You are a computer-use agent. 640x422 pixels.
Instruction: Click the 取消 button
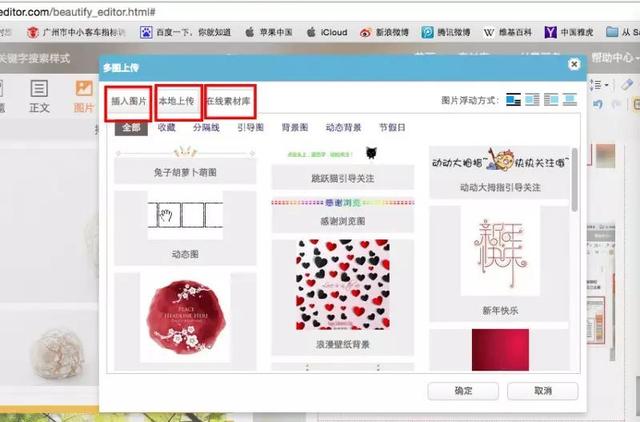coord(542,391)
